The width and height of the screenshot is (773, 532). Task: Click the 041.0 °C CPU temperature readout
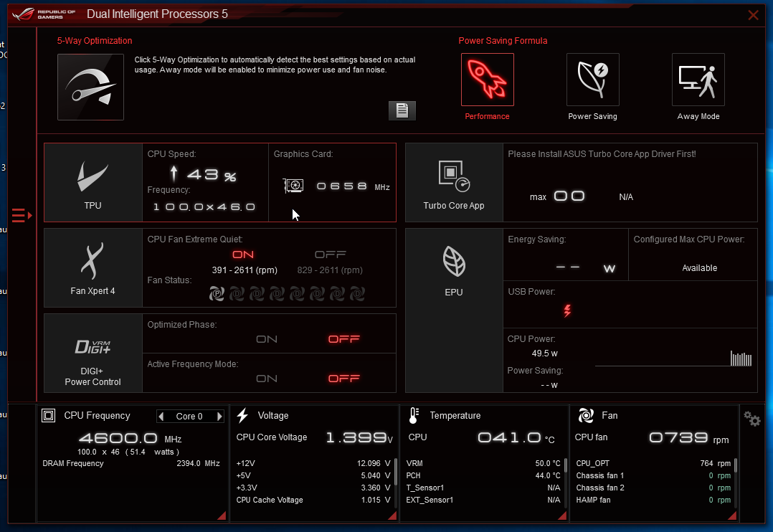click(x=516, y=438)
